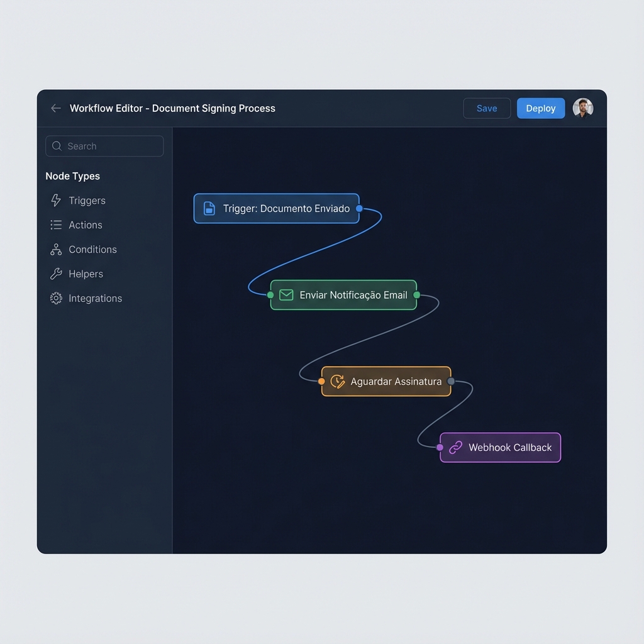
Task: Click the workflow title text
Action: 172,108
